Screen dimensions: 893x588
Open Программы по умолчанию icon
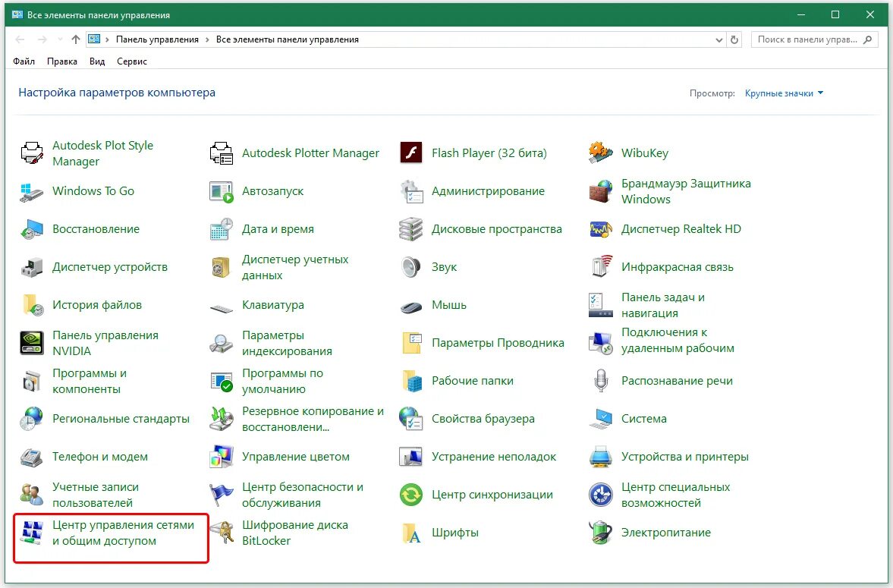click(x=222, y=381)
